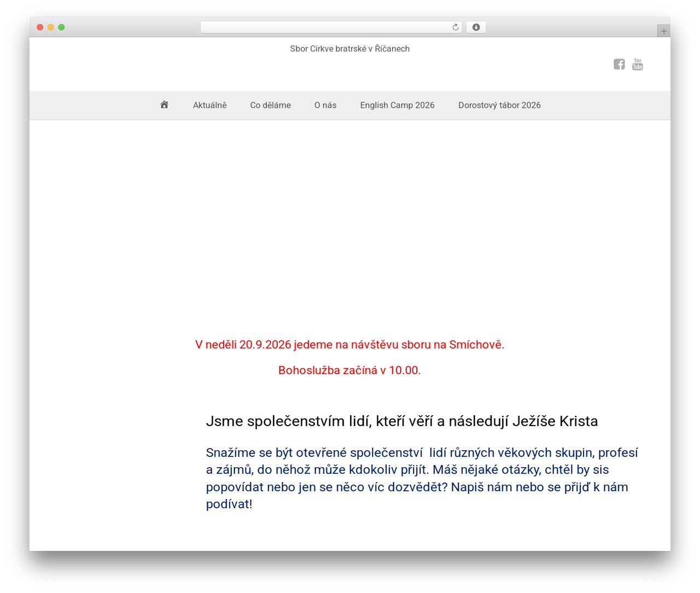
Task: Close the browser window with red button
Action: pyautogui.click(x=40, y=27)
